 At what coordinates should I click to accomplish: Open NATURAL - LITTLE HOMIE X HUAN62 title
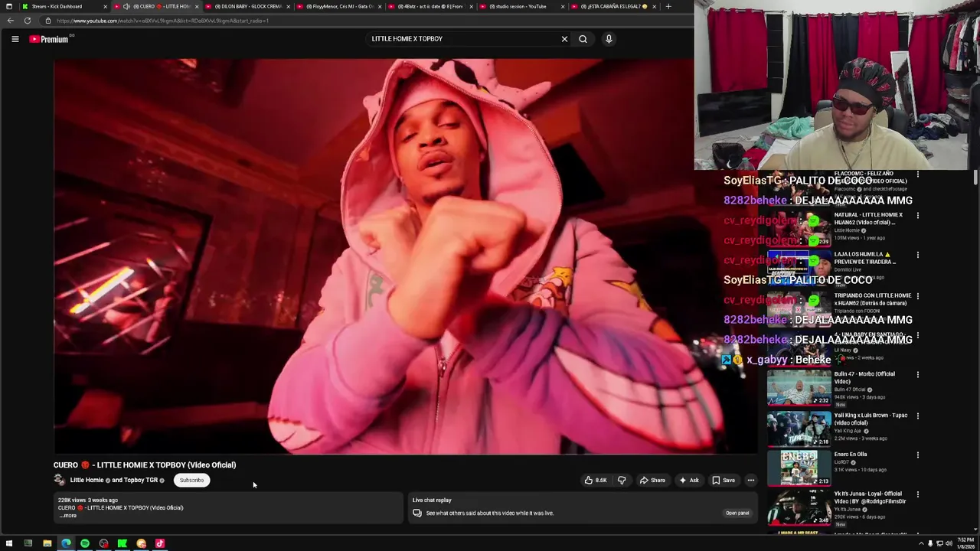coord(868,219)
